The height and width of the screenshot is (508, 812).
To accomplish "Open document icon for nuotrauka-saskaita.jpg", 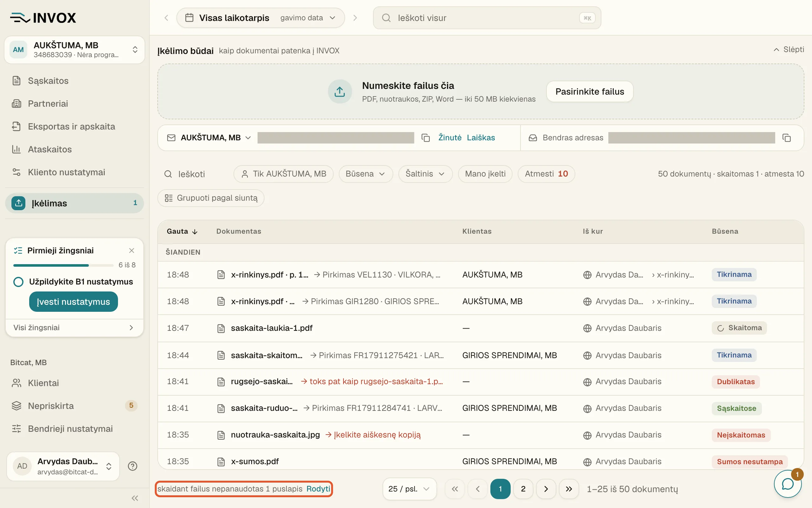I will (x=221, y=435).
